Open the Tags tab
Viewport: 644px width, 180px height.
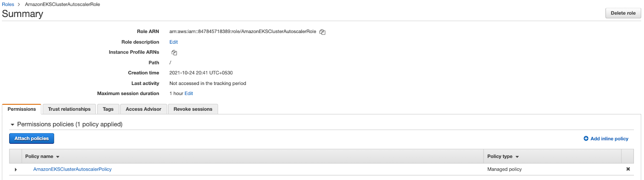coord(108,109)
